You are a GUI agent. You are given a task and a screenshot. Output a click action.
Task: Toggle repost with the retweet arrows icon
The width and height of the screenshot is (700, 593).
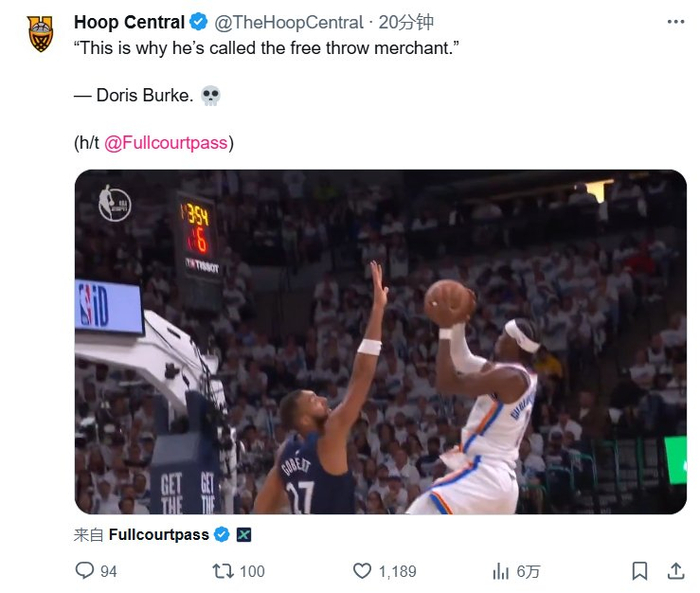pyautogui.click(x=224, y=571)
